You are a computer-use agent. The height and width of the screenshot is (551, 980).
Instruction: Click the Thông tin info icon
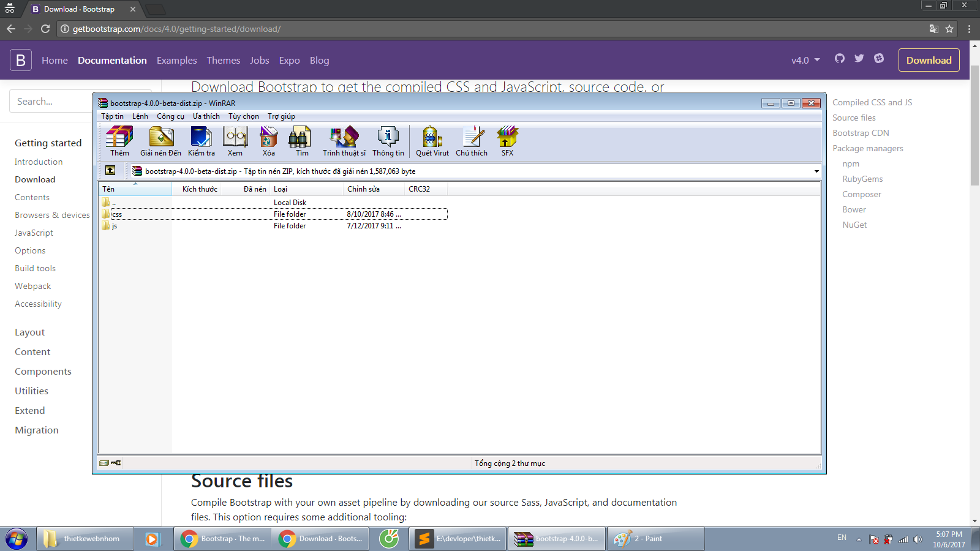[x=388, y=141]
